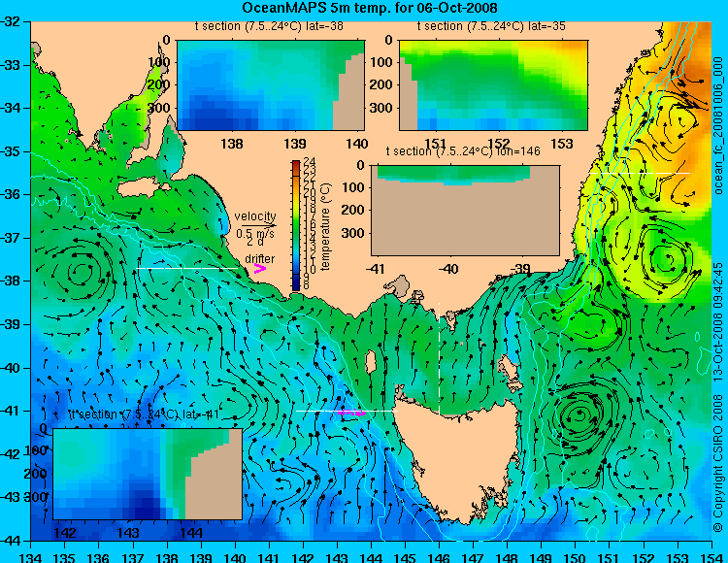
Task: Click the title "OceanMAPS 5m temp. for 06-Oct-2008"
Action: point(370,8)
